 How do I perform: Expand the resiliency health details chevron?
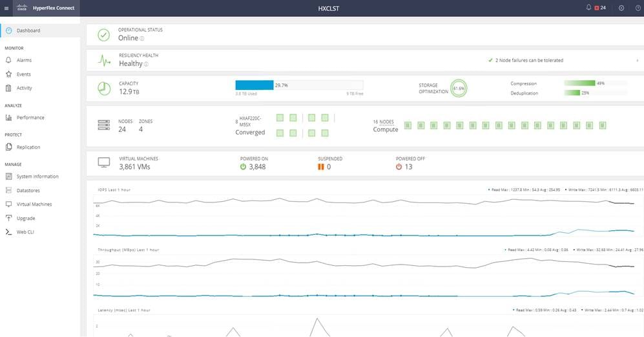point(638,61)
